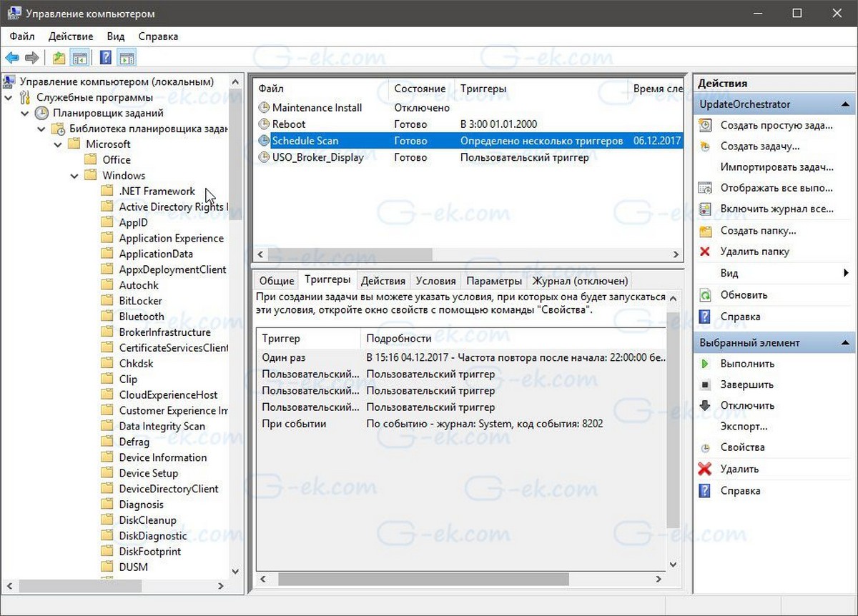This screenshot has height=616, width=858.
Task: Click the tree pane scroll-down arrow
Action: [x=236, y=571]
